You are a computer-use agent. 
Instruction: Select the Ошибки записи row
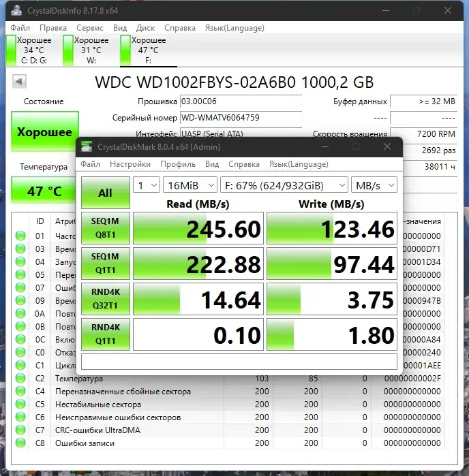click(x=228, y=443)
